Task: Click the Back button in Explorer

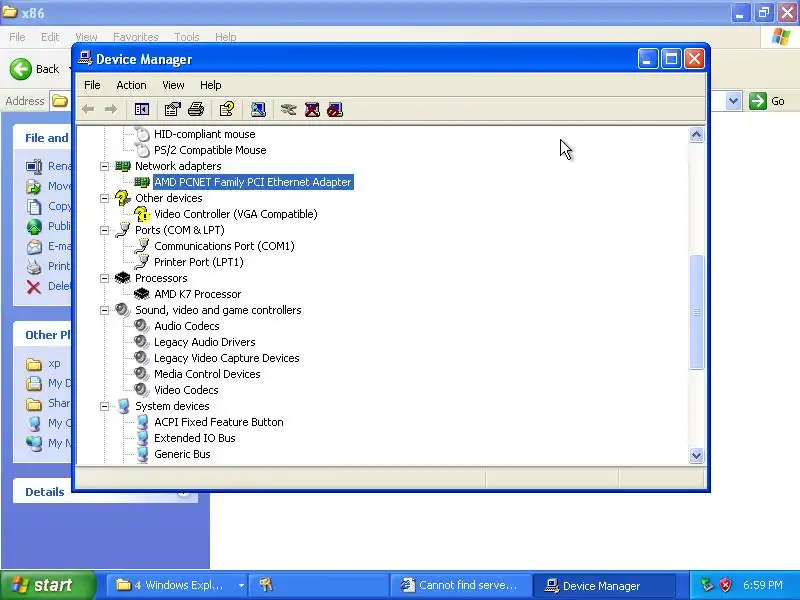Action: pos(35,69)
